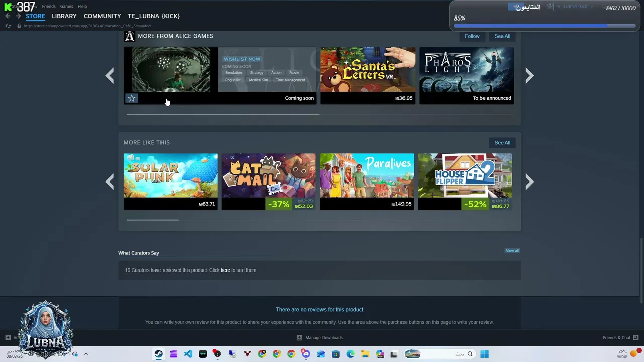Click the Simulation tag
Image resolution: width=644 pixels, height=362 pixels.
(233, 73)
